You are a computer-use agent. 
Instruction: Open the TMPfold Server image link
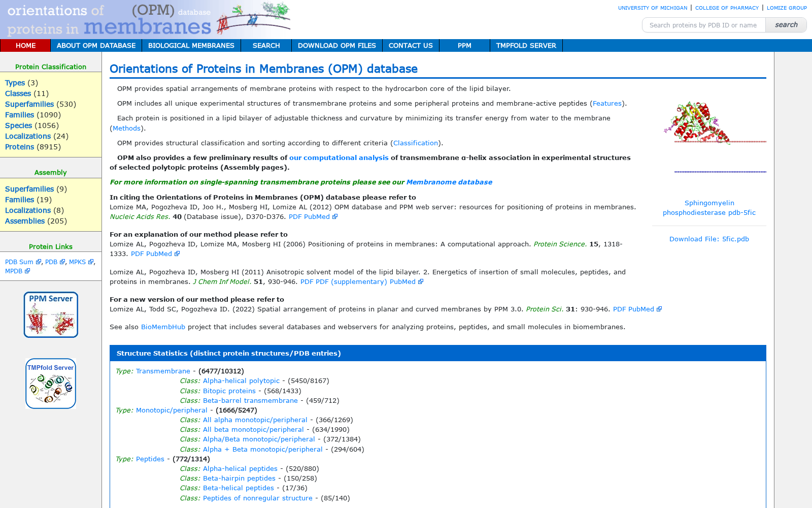(51, 384)
